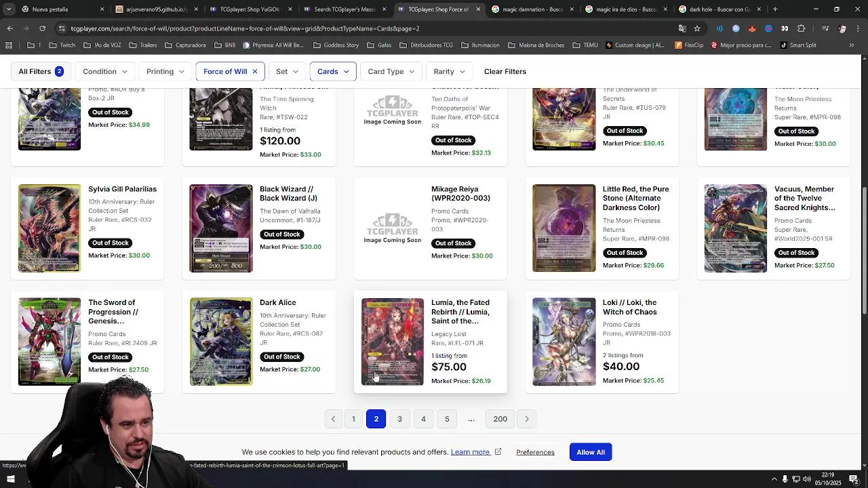
Task: Reload the current page
Action: 42,28
